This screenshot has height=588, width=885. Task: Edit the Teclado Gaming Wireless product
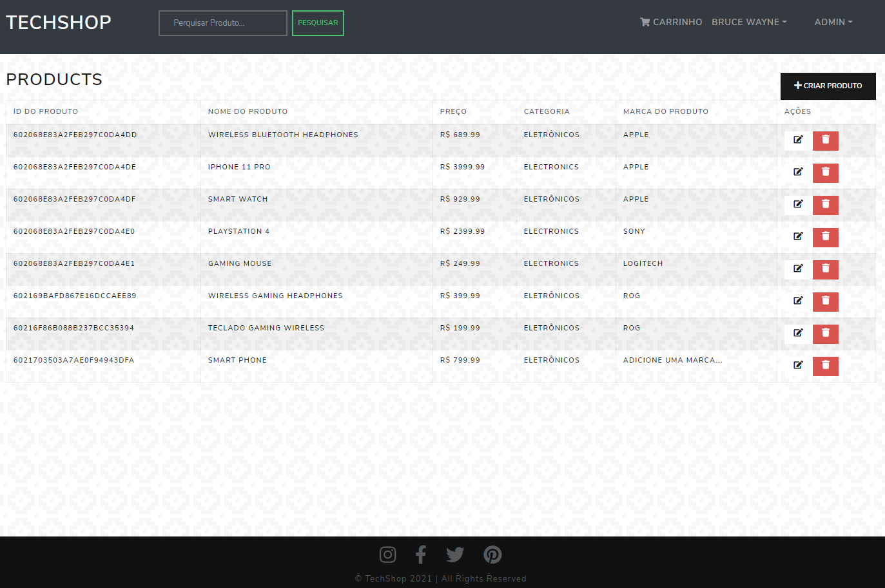pos(798,333)
